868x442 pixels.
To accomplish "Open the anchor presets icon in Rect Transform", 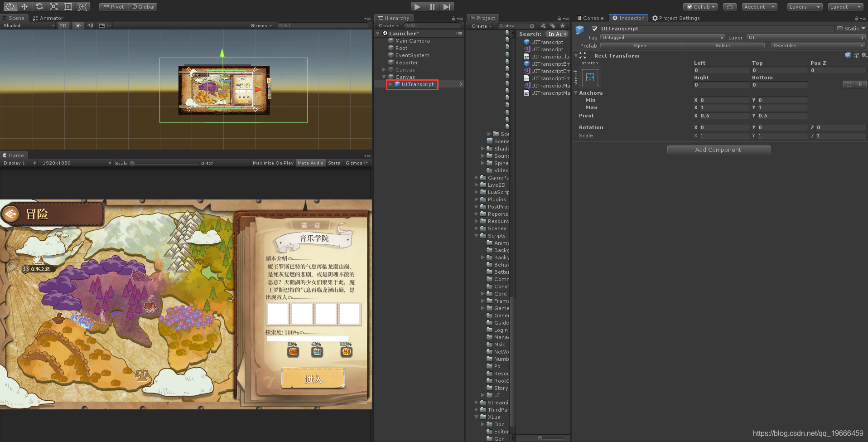I will pos(589,77).
